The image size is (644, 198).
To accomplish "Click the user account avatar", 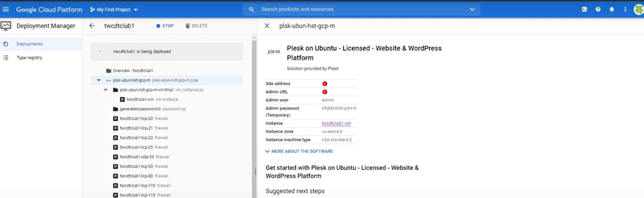I will click(x=638, y=9).
